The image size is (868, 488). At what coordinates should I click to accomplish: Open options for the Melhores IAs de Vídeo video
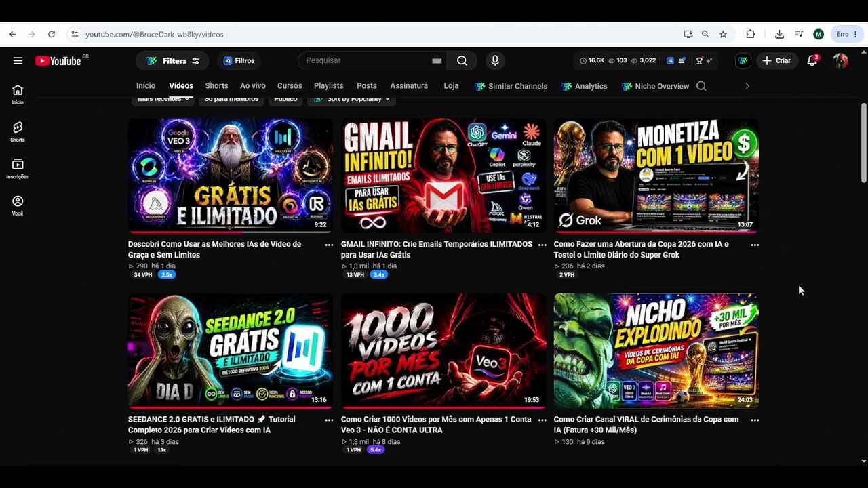tap(329, 245)
